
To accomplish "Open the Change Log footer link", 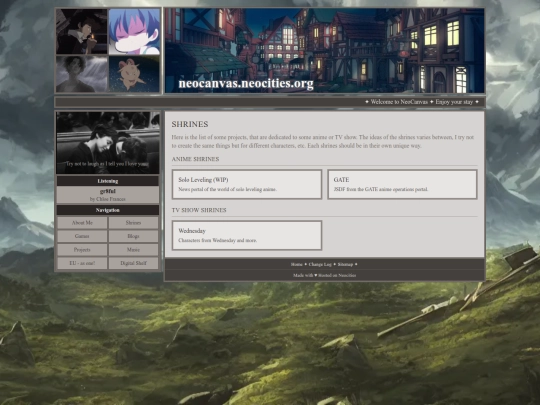I will pyautogui.click(x=320, y=264).
